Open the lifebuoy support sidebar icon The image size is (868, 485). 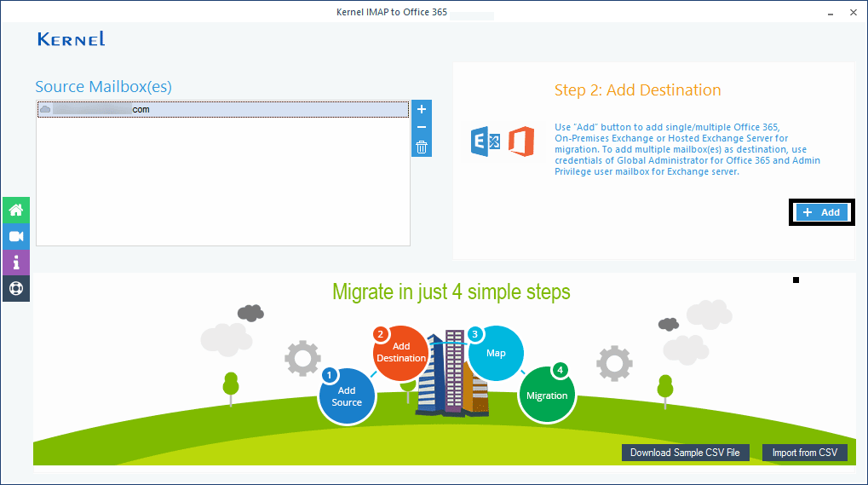pyautogui.click(x=16, y=288)
